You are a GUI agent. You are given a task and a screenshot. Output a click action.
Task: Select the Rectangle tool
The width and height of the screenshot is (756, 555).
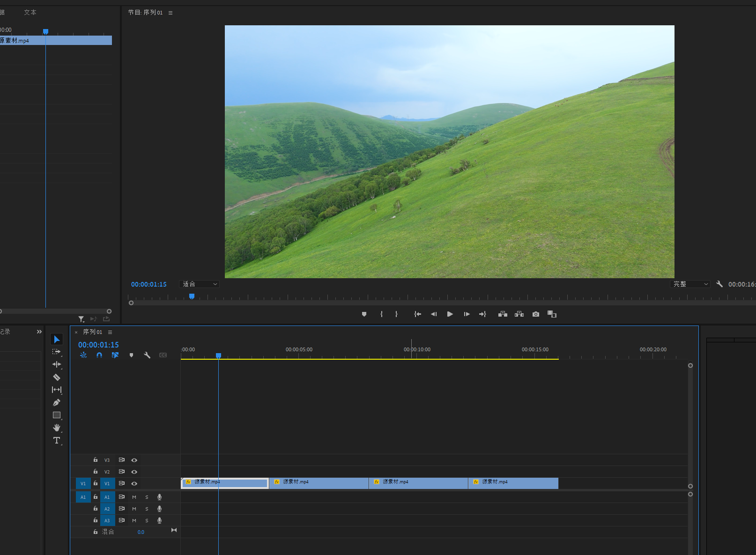57,415
